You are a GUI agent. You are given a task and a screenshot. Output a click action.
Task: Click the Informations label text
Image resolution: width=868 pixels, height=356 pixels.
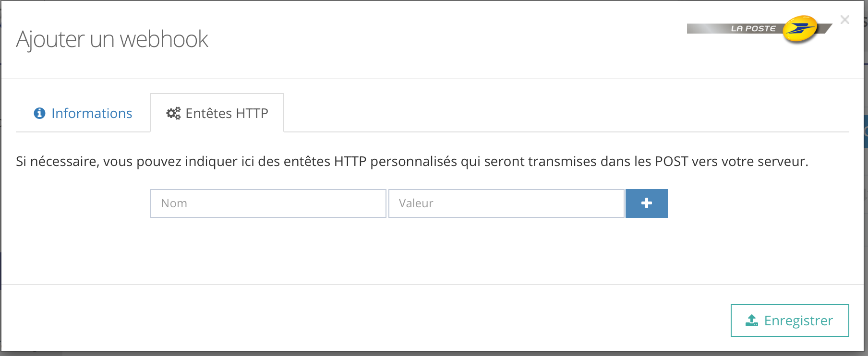[x=92, y=113]
